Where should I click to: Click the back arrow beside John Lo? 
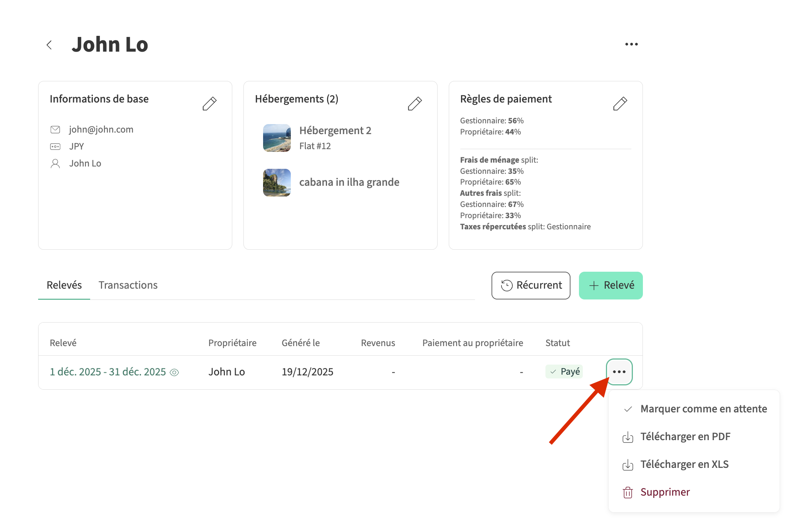pos(49,45)
